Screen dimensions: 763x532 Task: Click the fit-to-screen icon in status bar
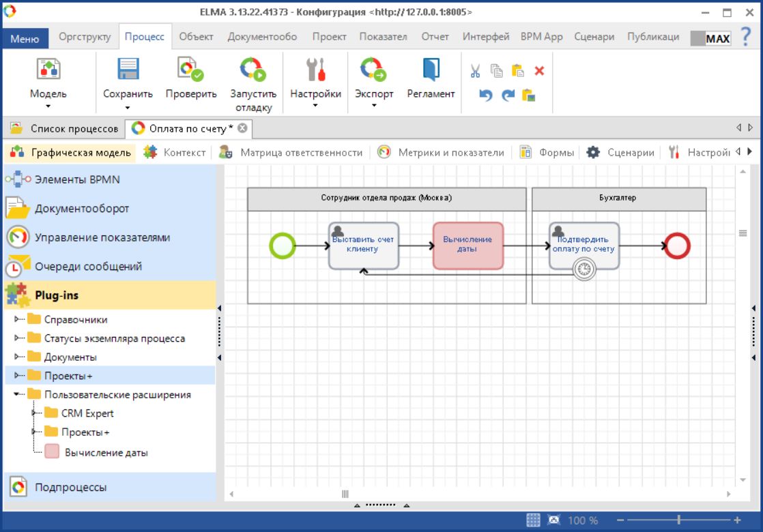553,520
